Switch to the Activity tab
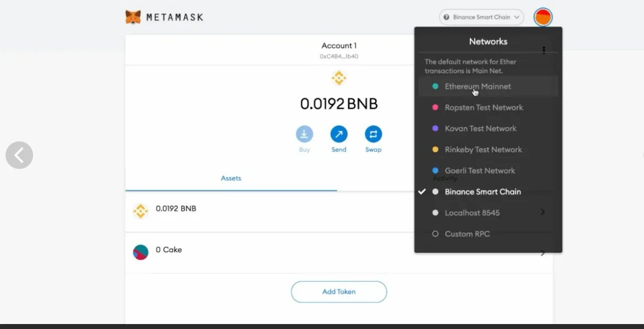 [445, 178]
